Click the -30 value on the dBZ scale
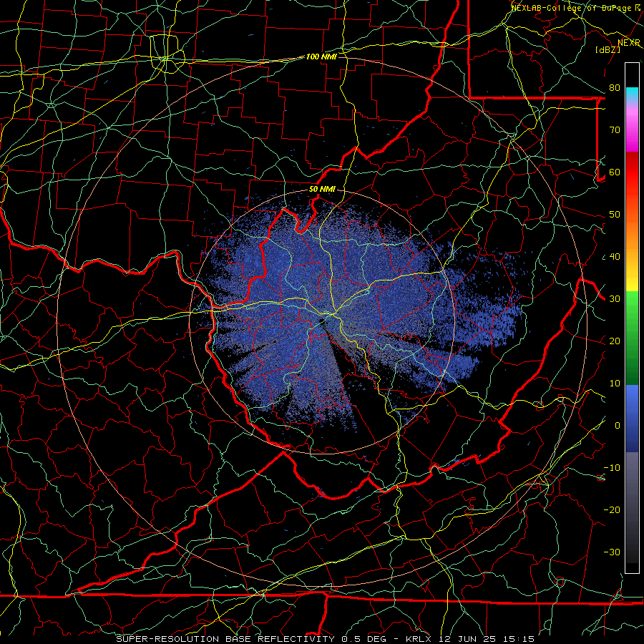The width and height of the screenshot is (644, 644). (612, 552)
